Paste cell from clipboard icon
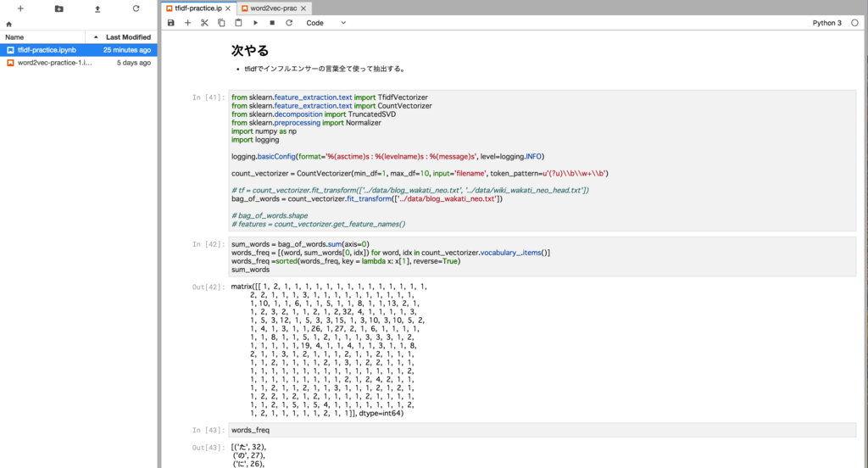 [238, 23]
